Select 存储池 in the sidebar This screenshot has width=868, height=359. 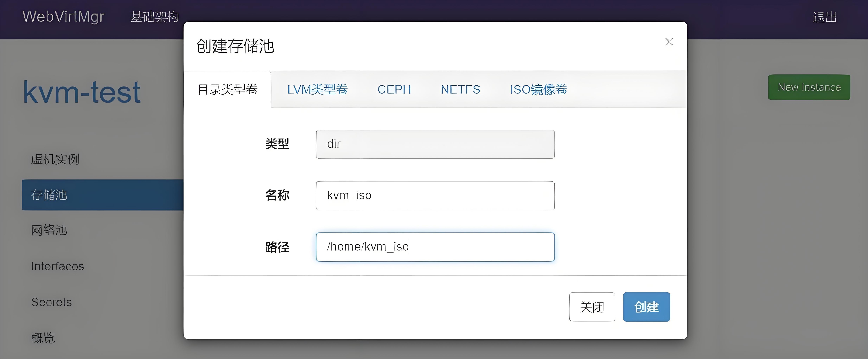pos(49,195)
